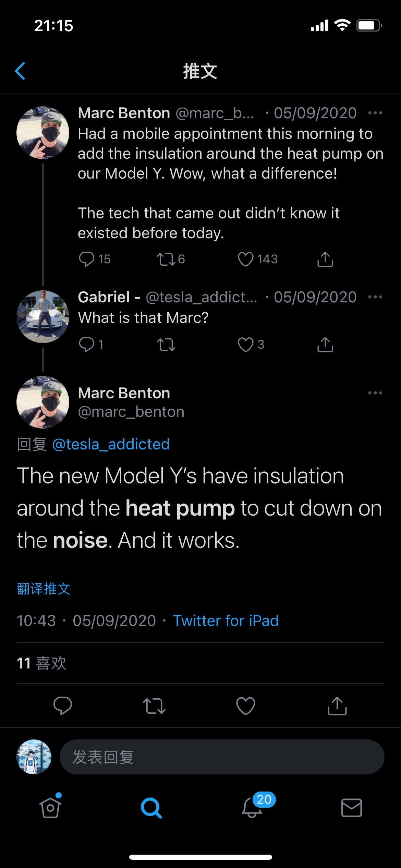Like the main tweet with heart icon
This screenshot has height=868, width=401.
click(x=245, y=706)
